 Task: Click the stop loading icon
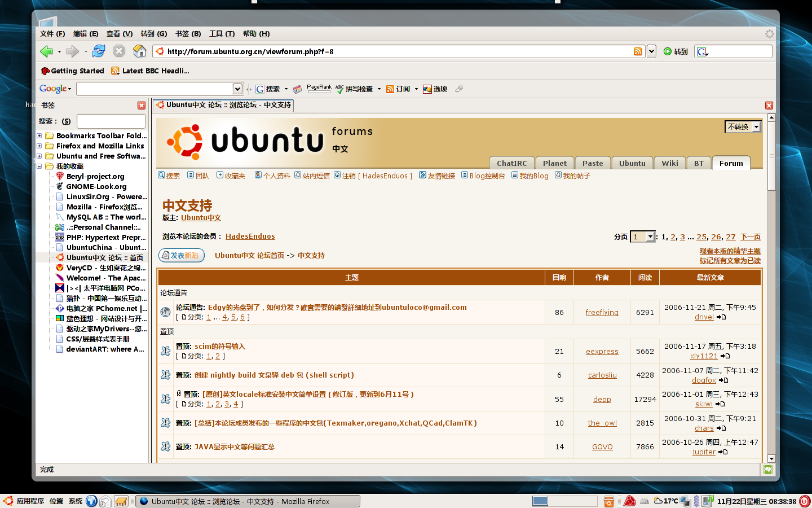(x=119, y=51)
